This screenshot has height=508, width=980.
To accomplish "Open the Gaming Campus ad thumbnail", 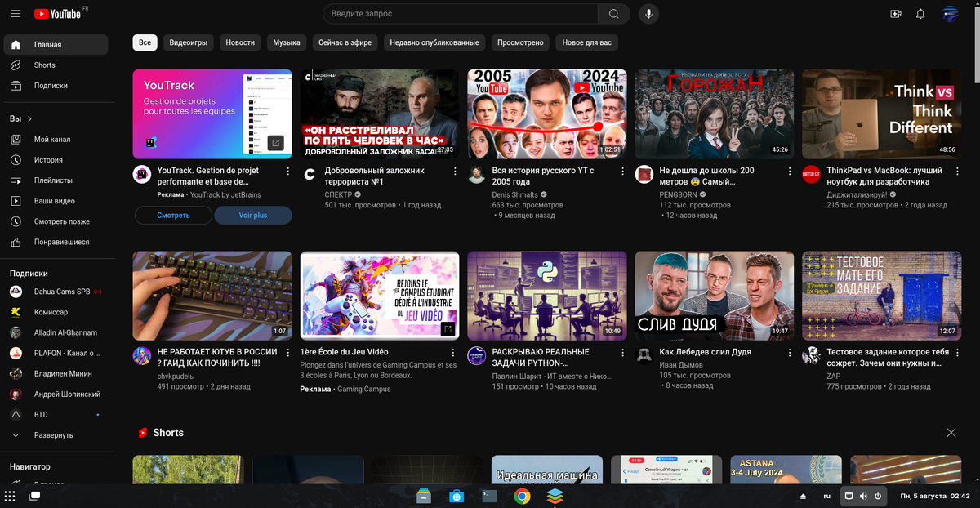I will tap(380, 296).
